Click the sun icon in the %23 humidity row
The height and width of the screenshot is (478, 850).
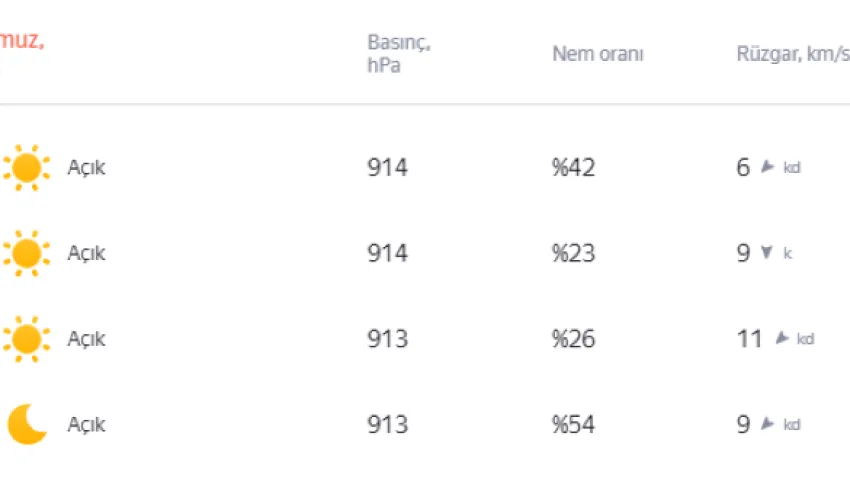click(x=26, y=254)
